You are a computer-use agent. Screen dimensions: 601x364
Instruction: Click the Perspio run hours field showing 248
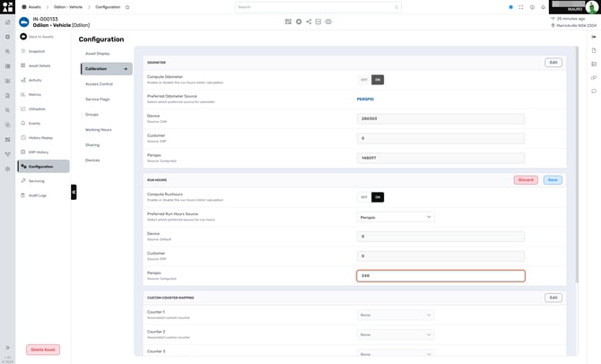(440, 276)
